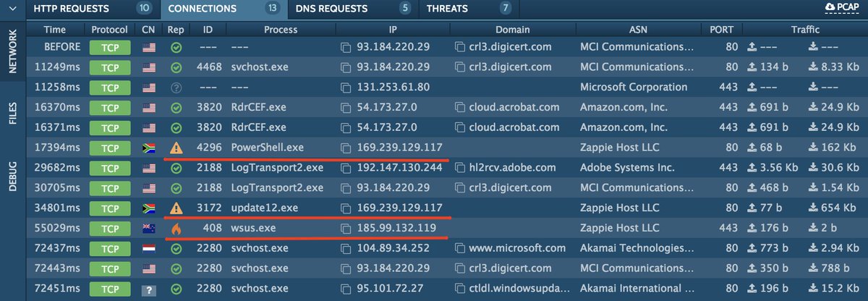Sort by the PORT column header

pyautogui.click(x=723, y=30)
